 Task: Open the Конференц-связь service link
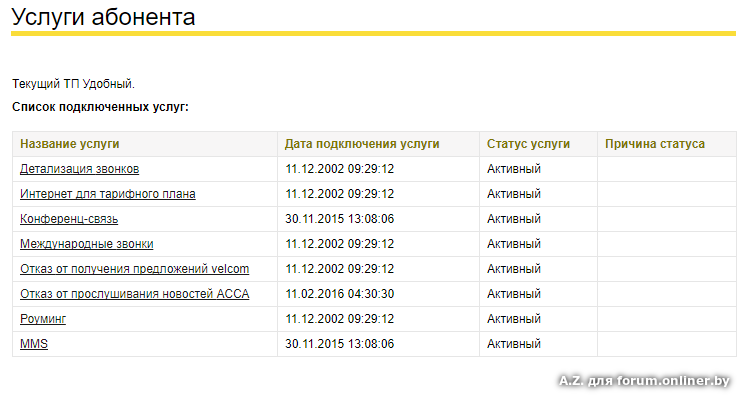pos(69,219)
